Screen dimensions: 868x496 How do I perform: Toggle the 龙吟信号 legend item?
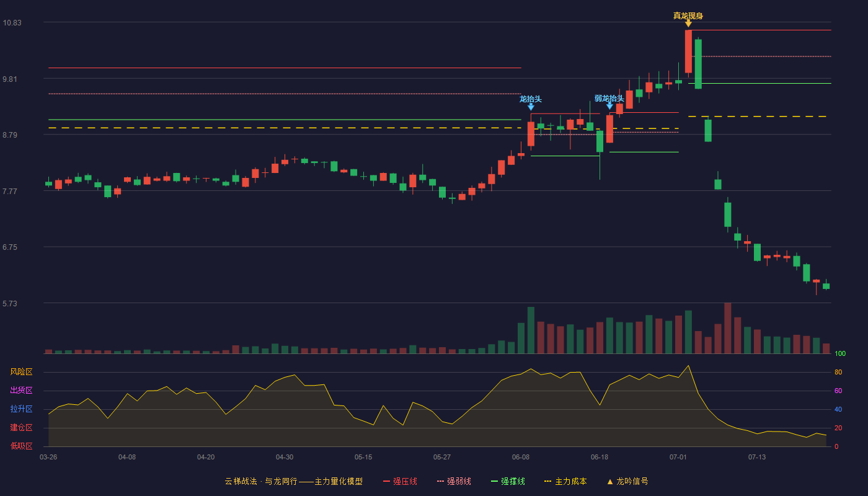[627, 481]
